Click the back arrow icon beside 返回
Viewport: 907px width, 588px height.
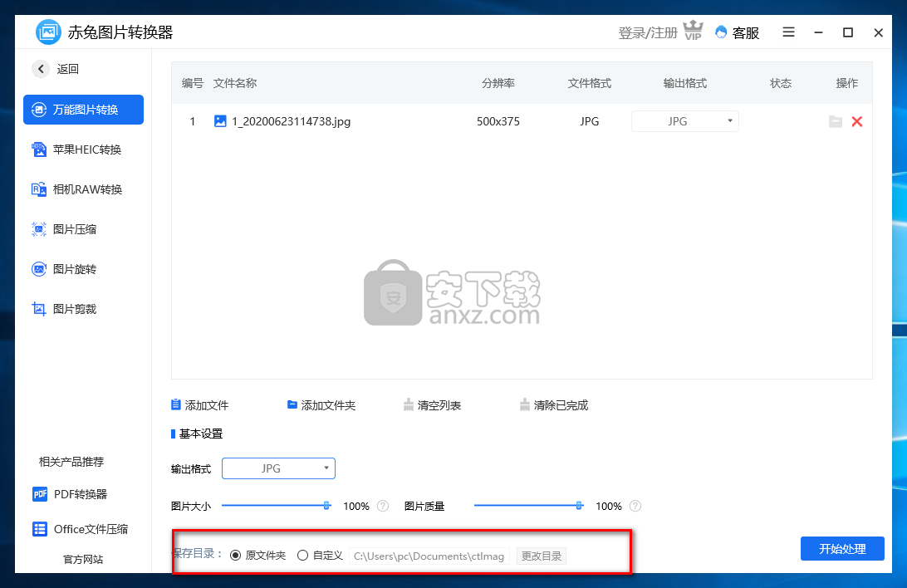tap(41, 69)
